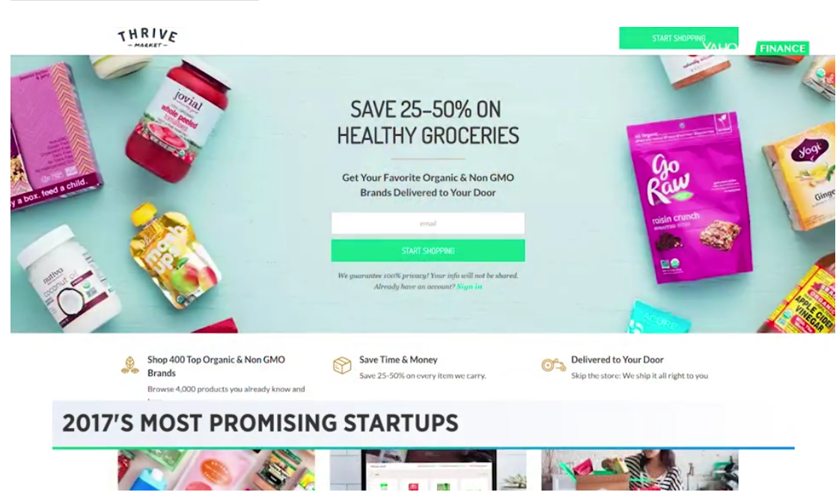Image resolution: width=839 pixels, height=504 pixels.
Task: Open the laptop screen thumbnail at bottom center
Action: (428, 470)
